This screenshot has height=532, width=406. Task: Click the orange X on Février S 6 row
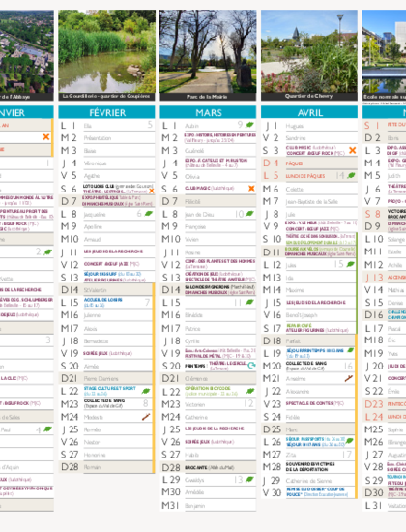(x=152, y=191)
